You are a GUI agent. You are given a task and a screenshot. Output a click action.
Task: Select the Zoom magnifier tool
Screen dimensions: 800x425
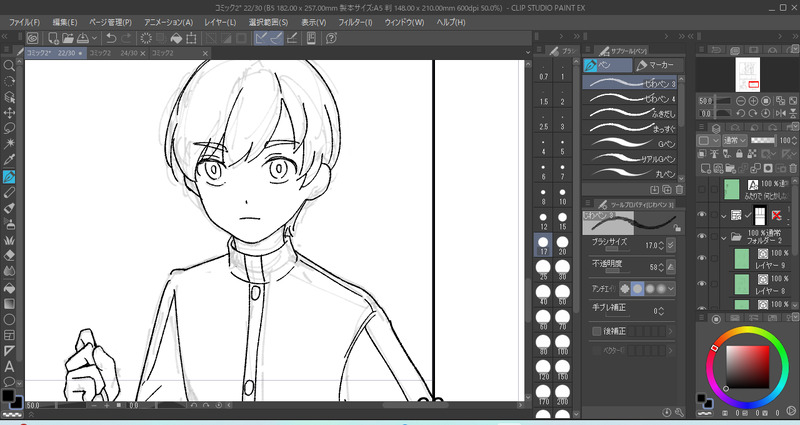[9, 65]
